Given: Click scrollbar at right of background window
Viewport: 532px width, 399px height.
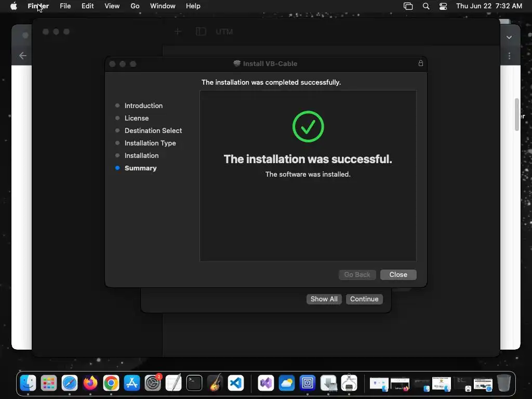Looking at the screenshot, I should pos(517,115).
